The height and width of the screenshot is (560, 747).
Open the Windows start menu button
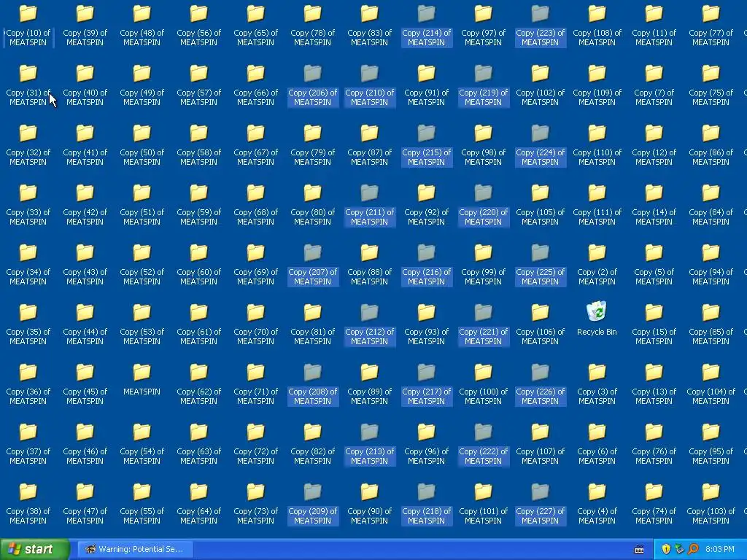coord(35,549)
